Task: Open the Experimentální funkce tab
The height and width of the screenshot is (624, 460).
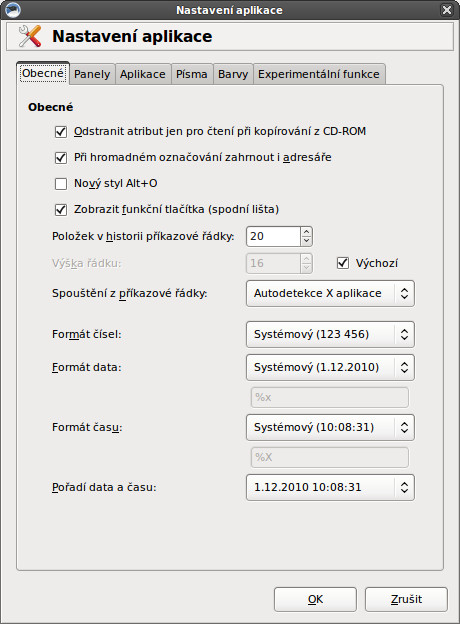Action: tap(319, 74)
